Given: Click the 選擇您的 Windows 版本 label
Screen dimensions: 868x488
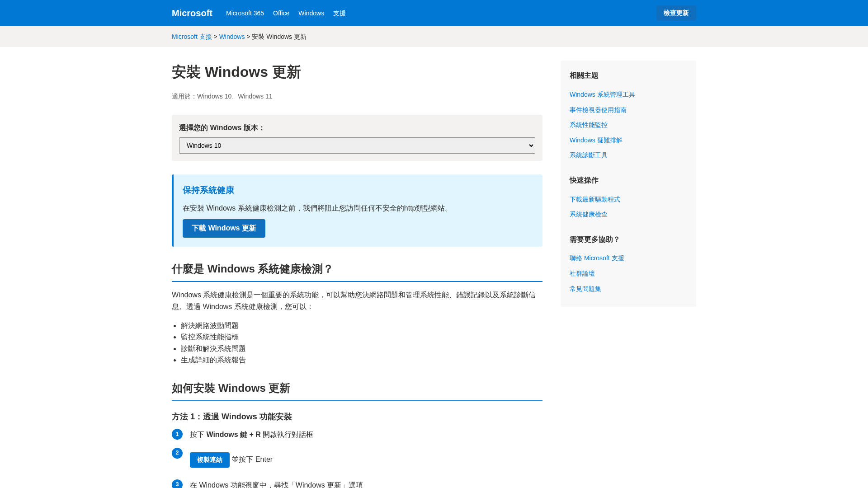Looking at the screenshot, I should click(x=222, y=128).
